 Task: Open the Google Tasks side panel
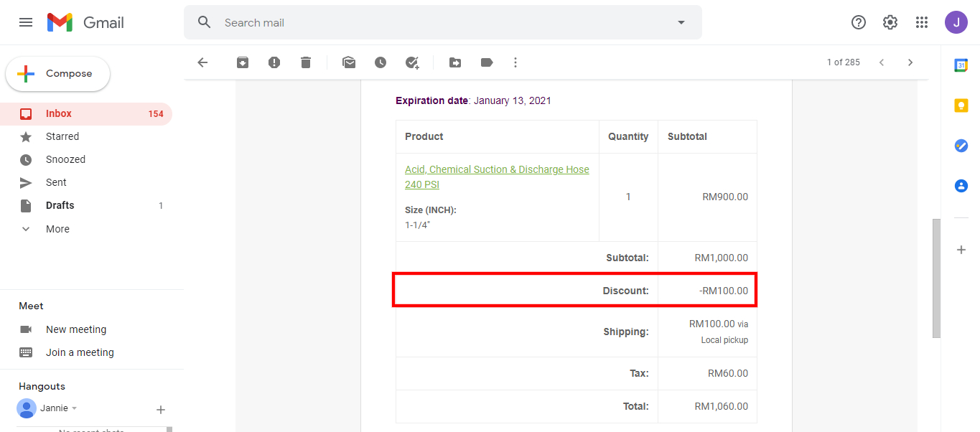click(961, 146)
